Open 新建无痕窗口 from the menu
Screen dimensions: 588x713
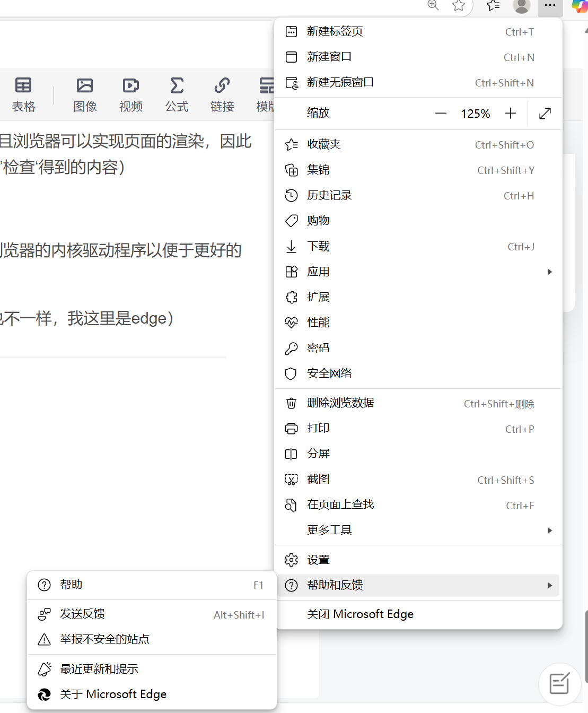[x=418, y=83]
